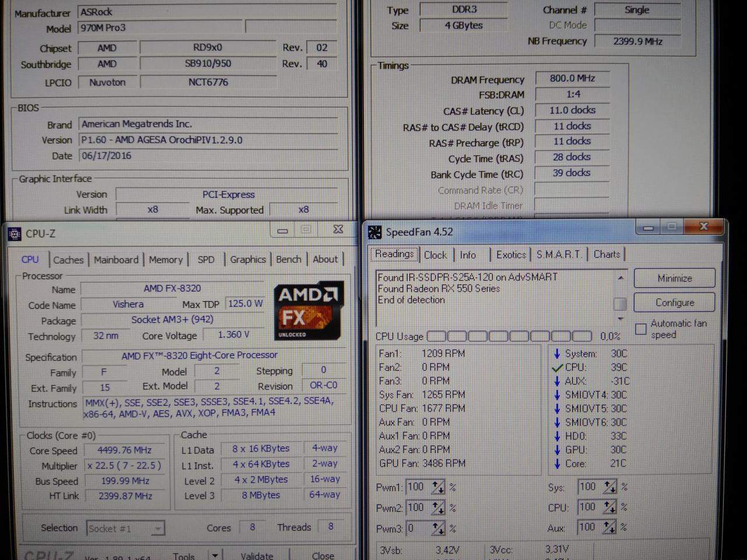Viewport: 747px width, 560px height.
Task: Adjust the Pwm3 speed stepper
Action: [x=438, y=528]
